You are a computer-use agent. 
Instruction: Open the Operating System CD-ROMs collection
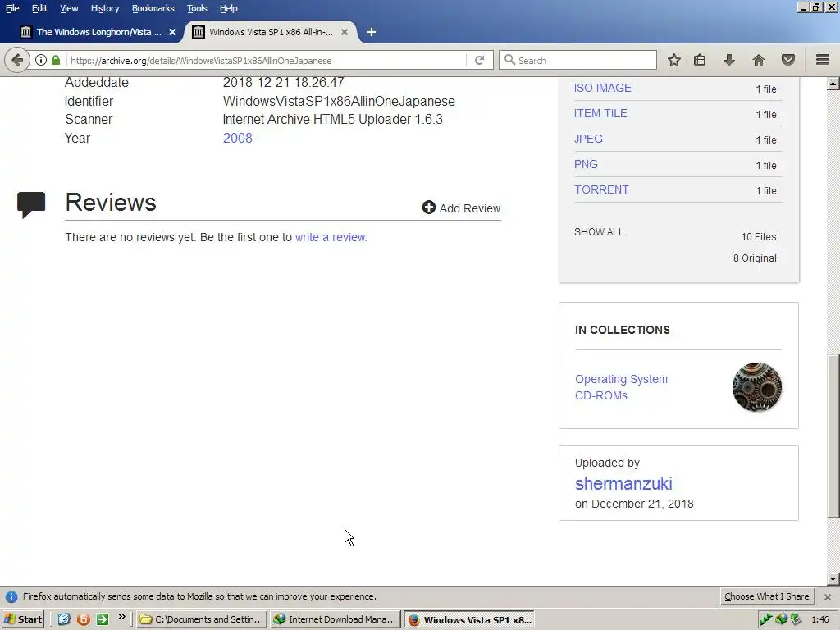click(622, 387)
